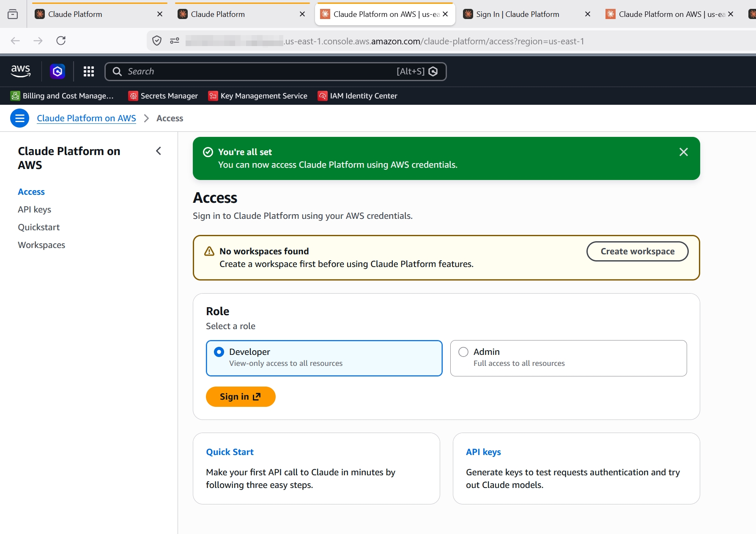Click the browser forward arrow
Image resolution: width=756 pixels, height=534 pixels.
(x=38, y=41)
